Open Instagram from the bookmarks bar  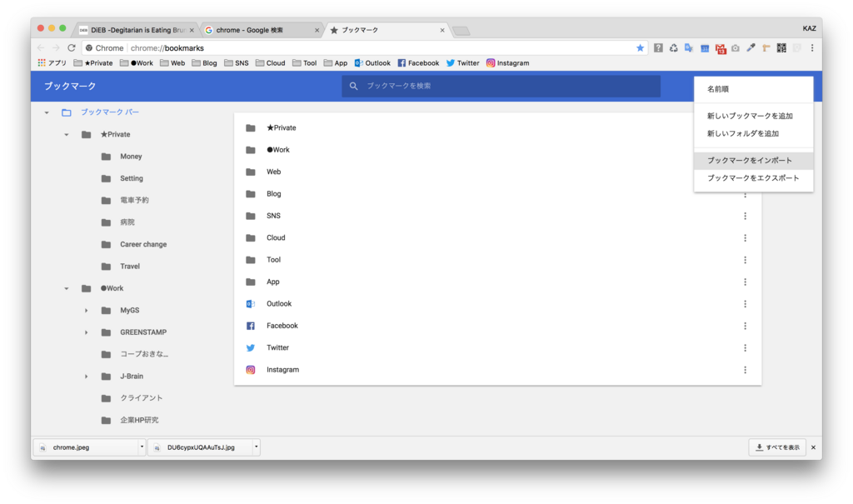507,63
